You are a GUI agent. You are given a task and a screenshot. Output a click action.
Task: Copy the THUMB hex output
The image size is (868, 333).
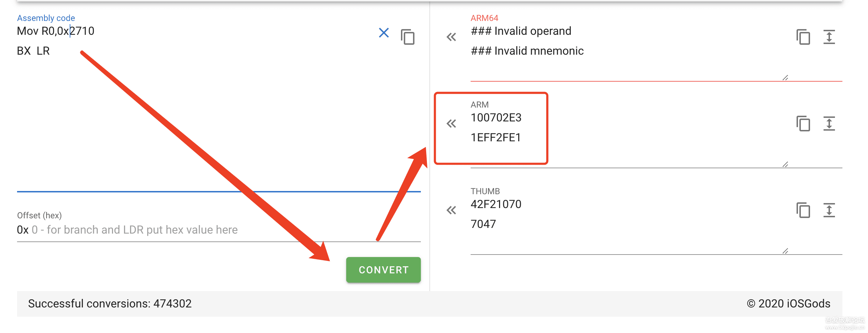803,210
